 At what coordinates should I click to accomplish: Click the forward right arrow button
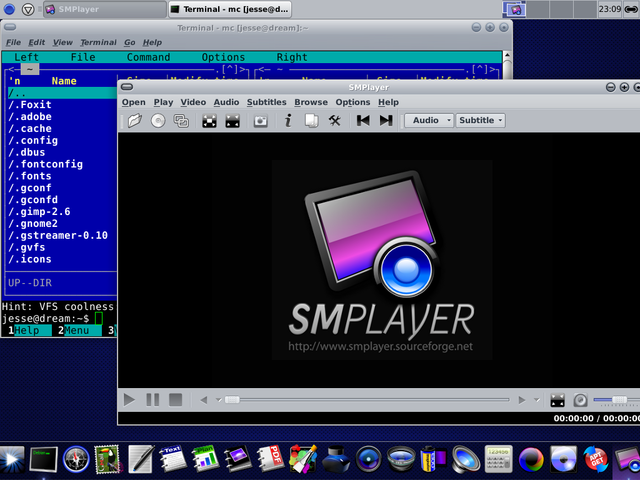[x=522, y=400]
